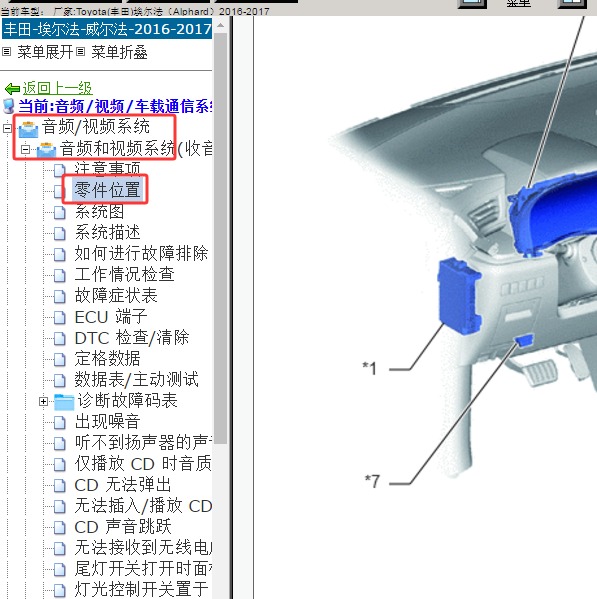Click the *1 callout label in diagram

(x=370, y=368)
